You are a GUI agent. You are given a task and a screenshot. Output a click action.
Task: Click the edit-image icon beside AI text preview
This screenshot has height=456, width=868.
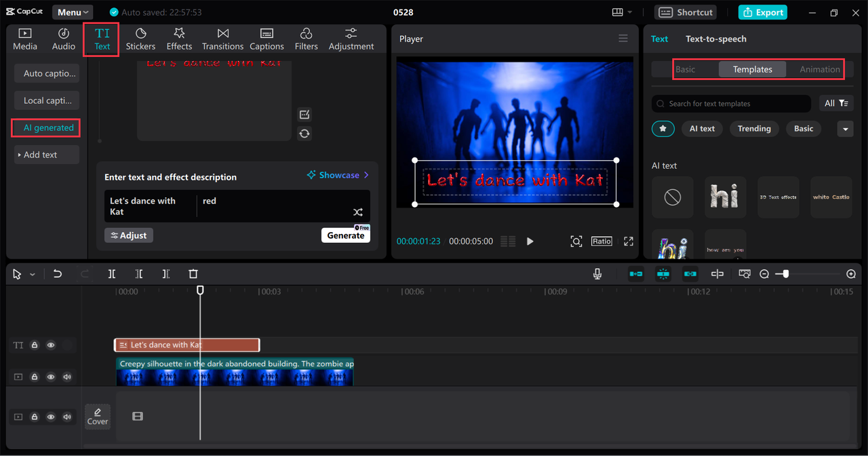304,114
